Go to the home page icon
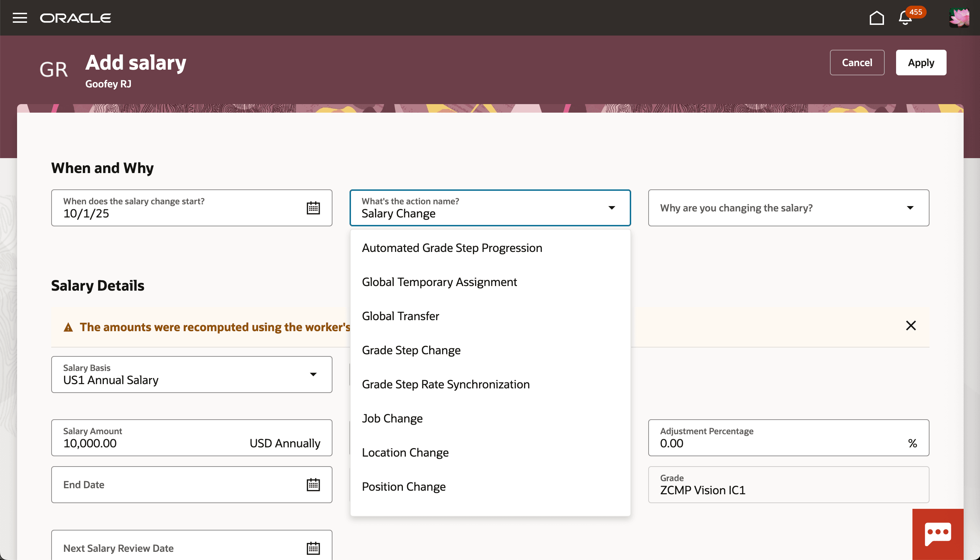Image resolution: width=980 pixels, height=560 pixels. [877, 17]
